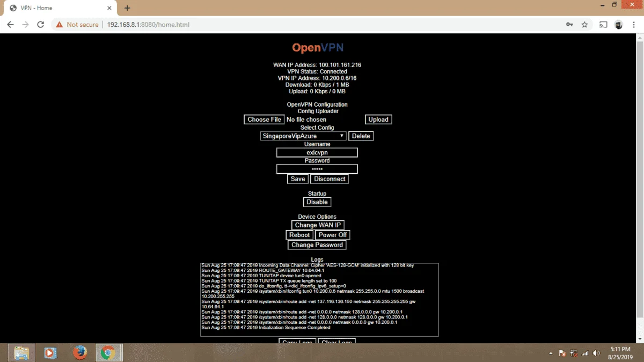Open the Action Center flag icon
Screen dimensions: 644x362
tap(562, 353)
